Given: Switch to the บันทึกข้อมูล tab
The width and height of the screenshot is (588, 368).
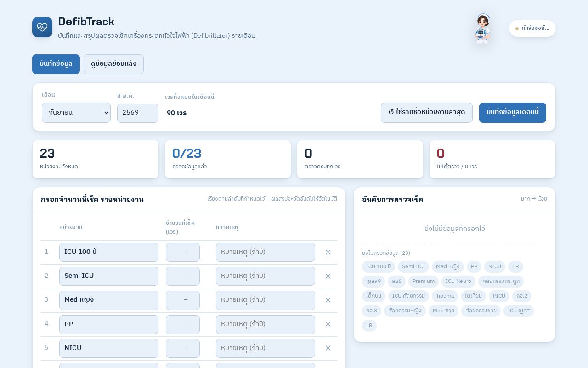Looking at the screenshot, I should click(x=56, y=64).
